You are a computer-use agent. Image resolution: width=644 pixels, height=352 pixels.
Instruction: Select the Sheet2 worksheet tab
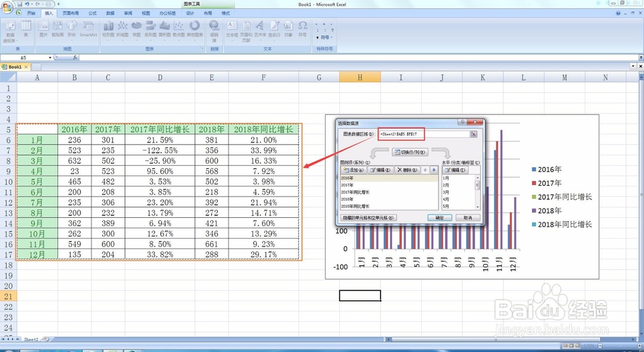(x=31, y=339)
